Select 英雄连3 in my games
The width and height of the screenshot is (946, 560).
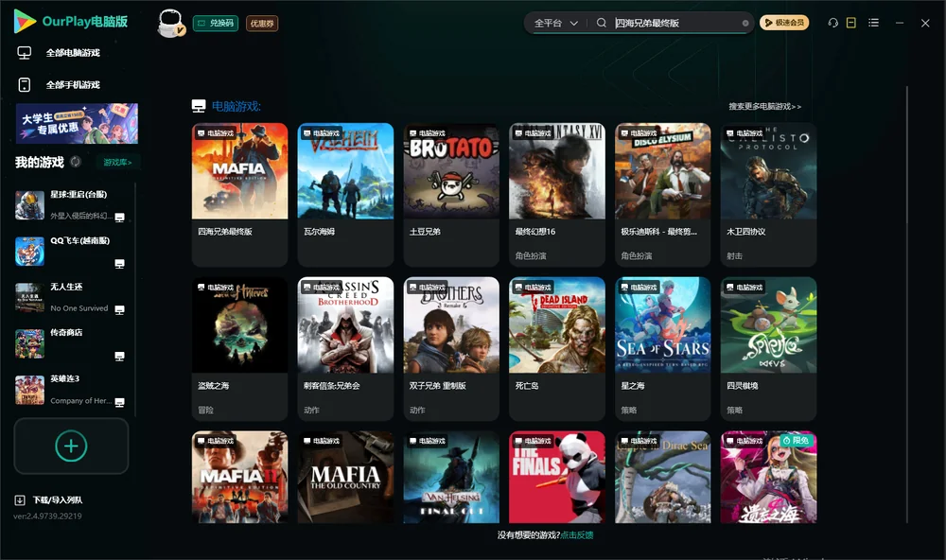pyautogui.click(x=71, y=390)
